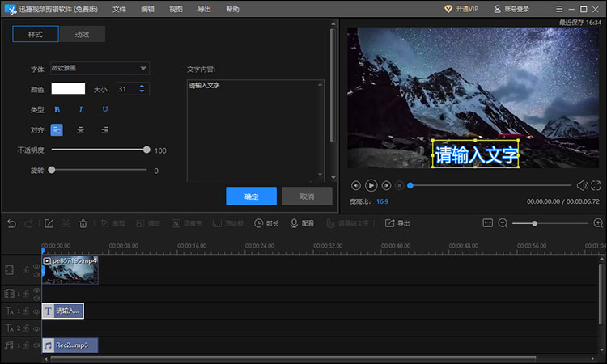Adjust the timeline zoom slider
The height and width of the screenshot is (364, 607).
(534, 223)
